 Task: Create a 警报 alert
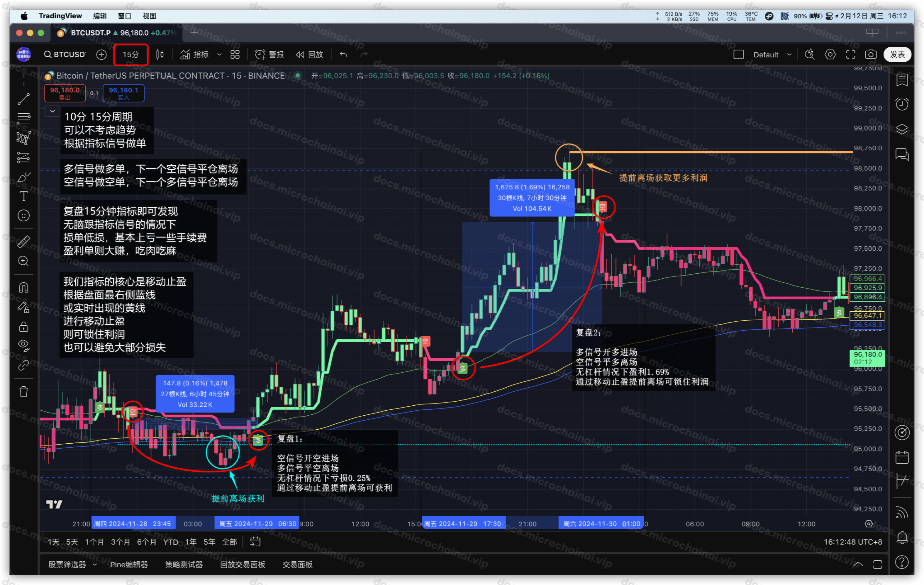click(x=269, y=54)
